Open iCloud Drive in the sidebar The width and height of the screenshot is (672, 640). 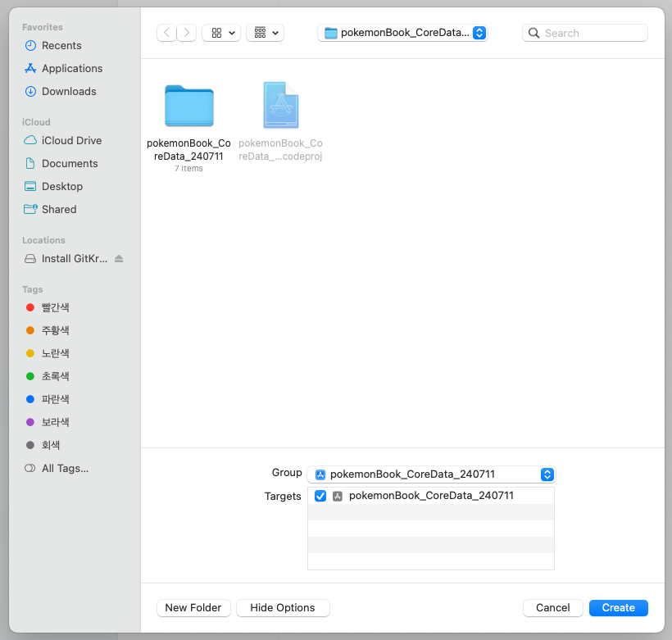[63, 141]
